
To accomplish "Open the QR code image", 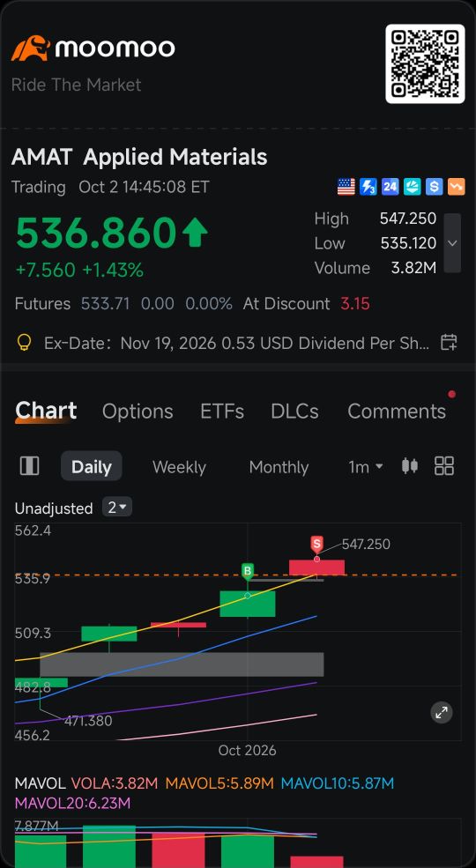I will click(425, 63).
